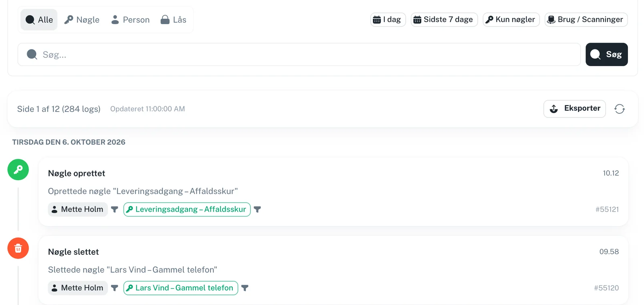644x305 pixels.
Task: Filter by Mette Holm in deleted-key log
Action: click(115, 288)
